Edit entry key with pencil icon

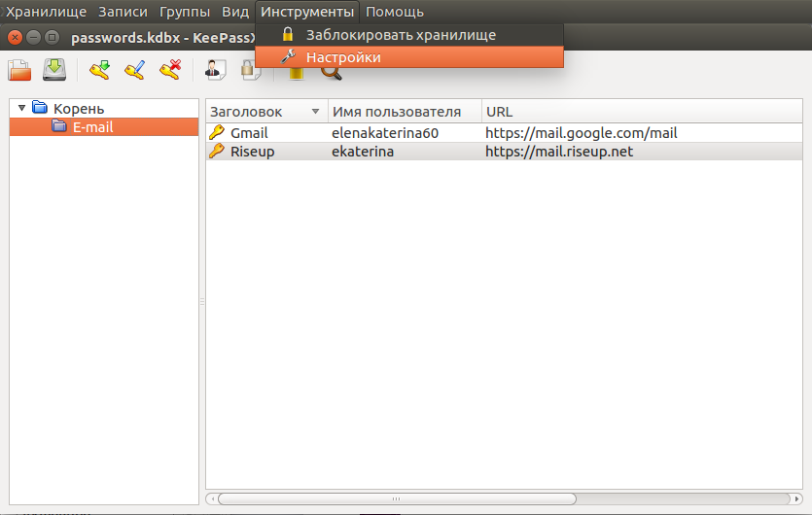tap(134, 70)
